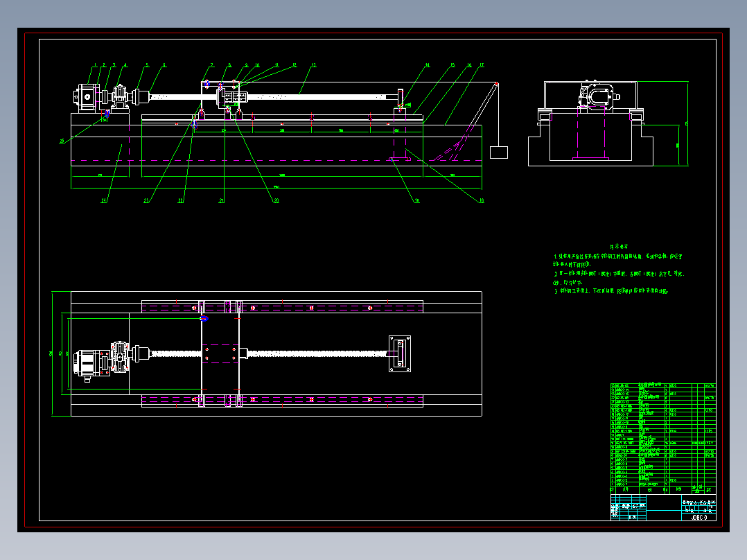Viewport: 747px width, 560px height.
Task: Click the lead screw in the plan view
Action: [x=316, y=353]
